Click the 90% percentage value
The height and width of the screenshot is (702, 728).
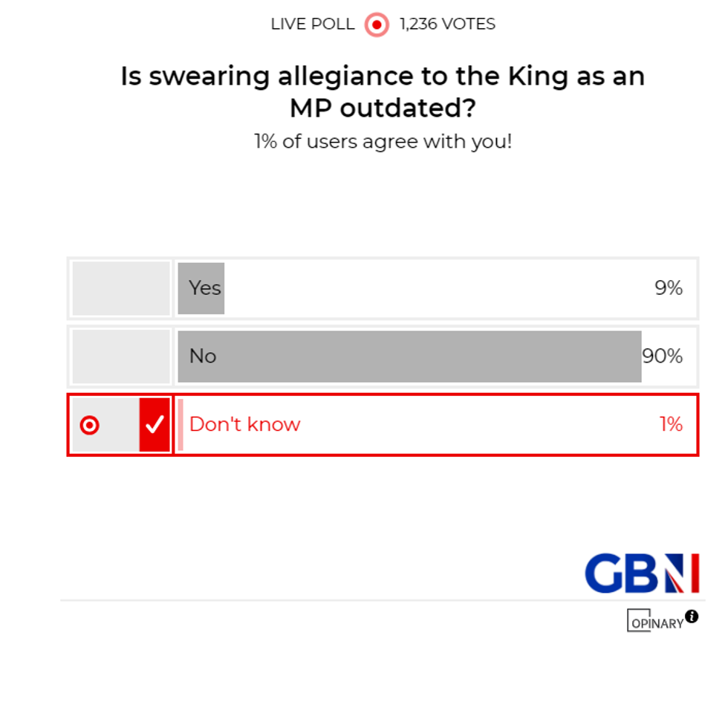[x=663, y=357]
